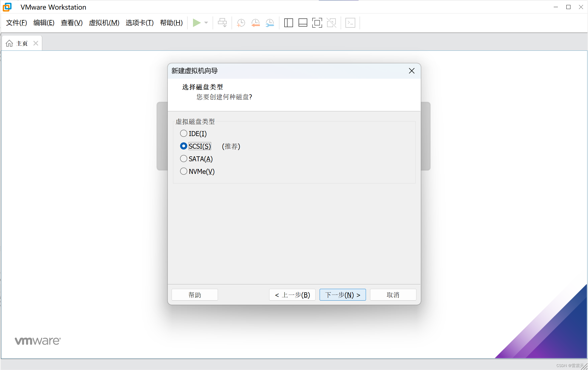This screenshot has width=588, height=370.
Task: Click the console view toolbar icon
Action: (350, 23)
